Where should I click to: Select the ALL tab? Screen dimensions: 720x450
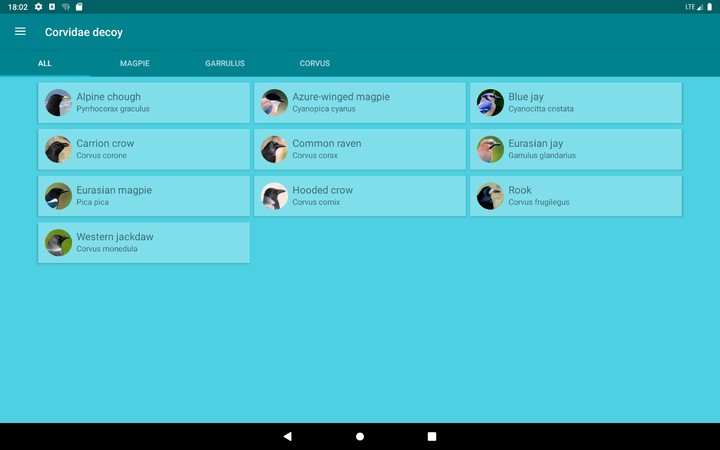45,63
